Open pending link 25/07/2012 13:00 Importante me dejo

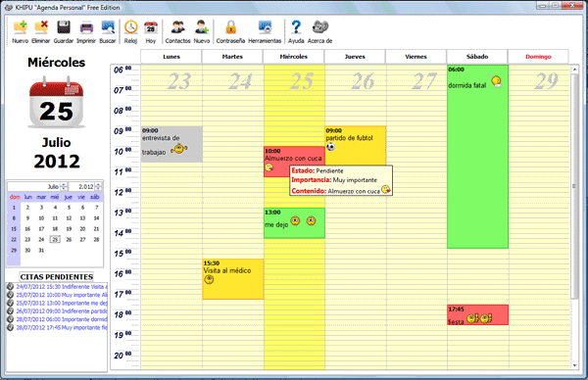(62, 303)
